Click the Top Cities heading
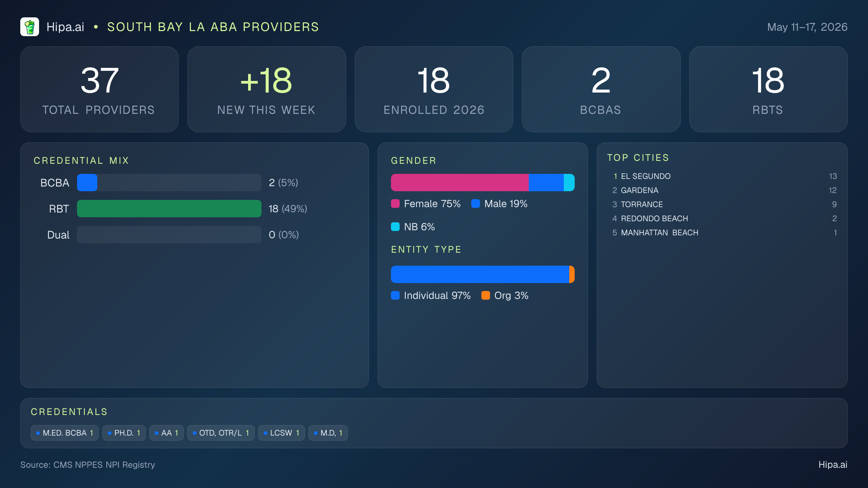 click(x=638, y=158)
